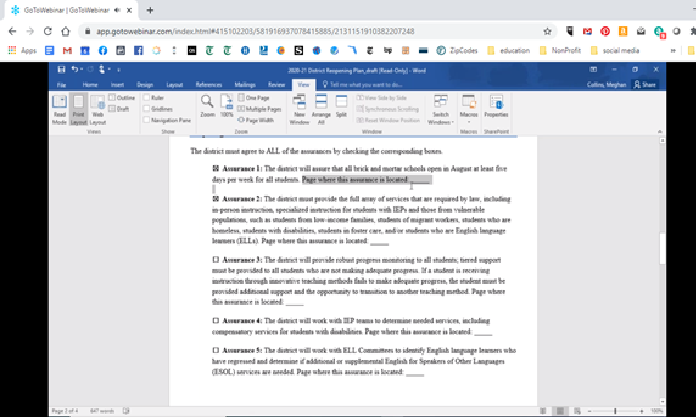The height and width of the screenshot is (417, 696).
Task: Go back in the browser
Action: click(12, 31)
